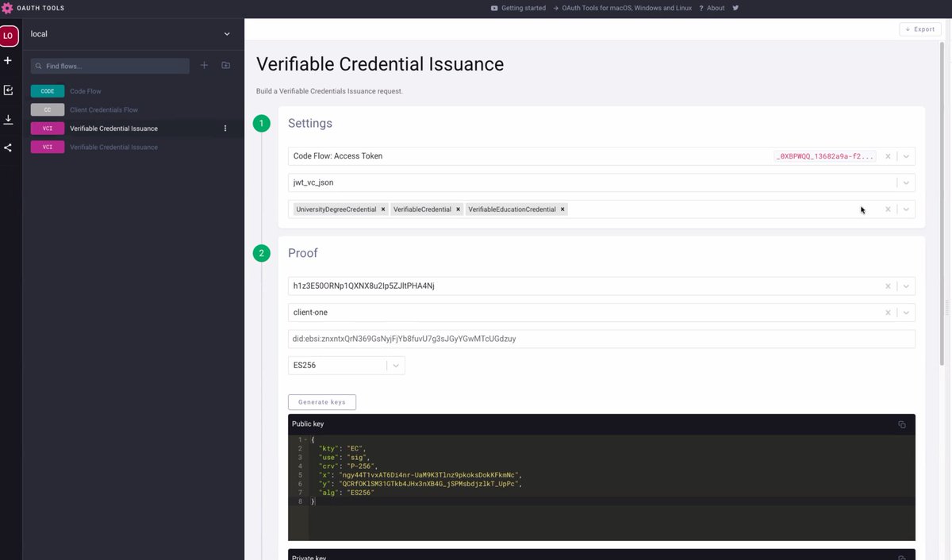Expand the ES256 algorithm dropdown
This screenshot has width=952, height=560.
pos(395,365)
